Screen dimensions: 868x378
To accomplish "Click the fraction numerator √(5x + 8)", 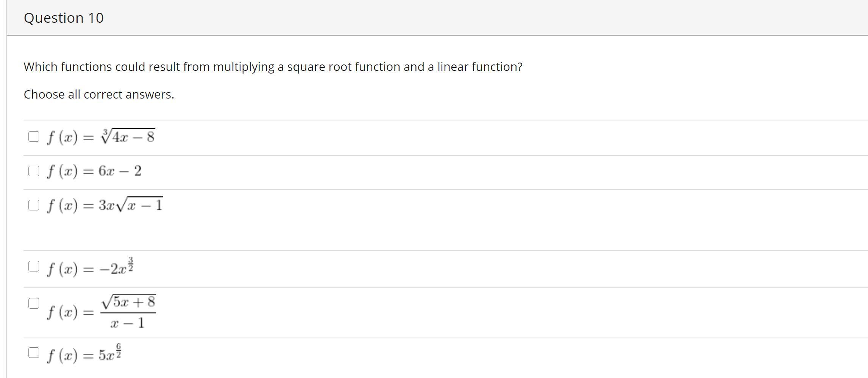I will (x=128, y=302).
